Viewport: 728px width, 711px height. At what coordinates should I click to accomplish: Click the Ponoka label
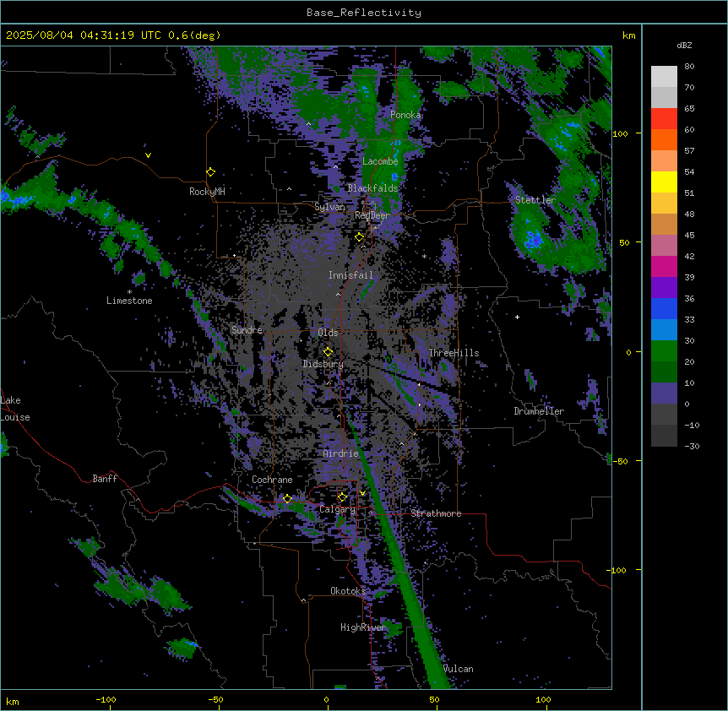405,115
